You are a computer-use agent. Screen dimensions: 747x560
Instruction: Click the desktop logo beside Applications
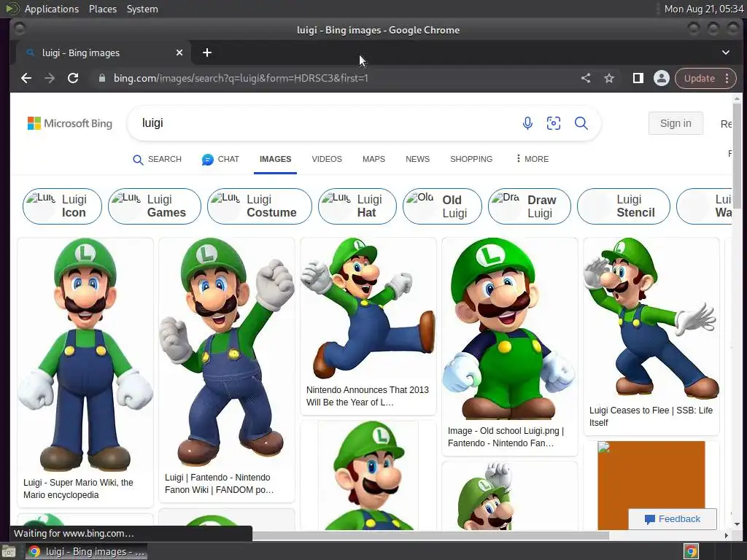pyautogui.click(x=12, y=9)
